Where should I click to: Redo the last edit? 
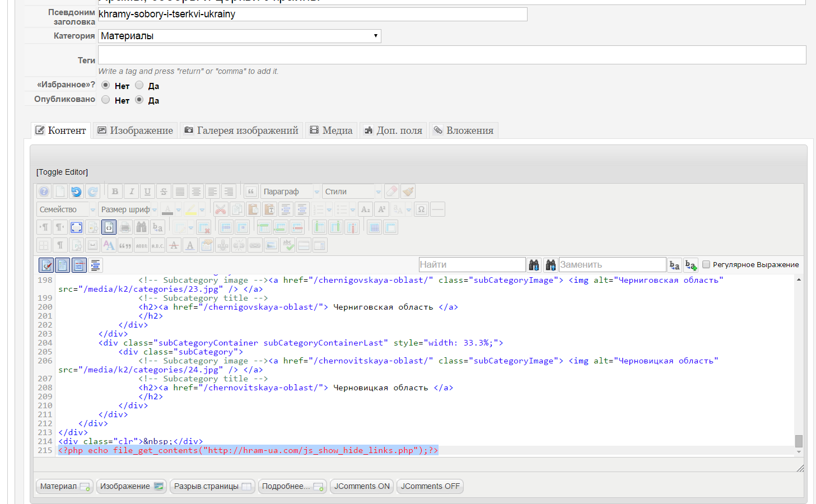click(92, 192)
